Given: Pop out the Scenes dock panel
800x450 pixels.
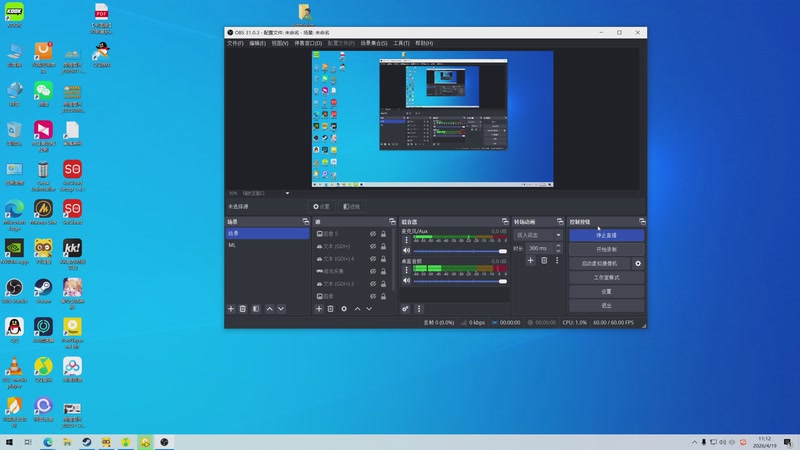Looking at the screenshot, I should coord(306,221).
